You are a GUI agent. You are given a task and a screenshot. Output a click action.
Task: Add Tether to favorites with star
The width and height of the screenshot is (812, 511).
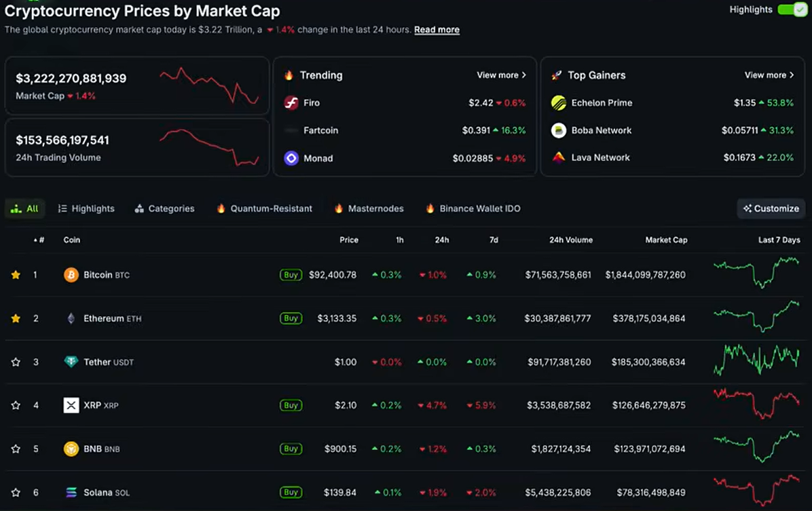16,362
